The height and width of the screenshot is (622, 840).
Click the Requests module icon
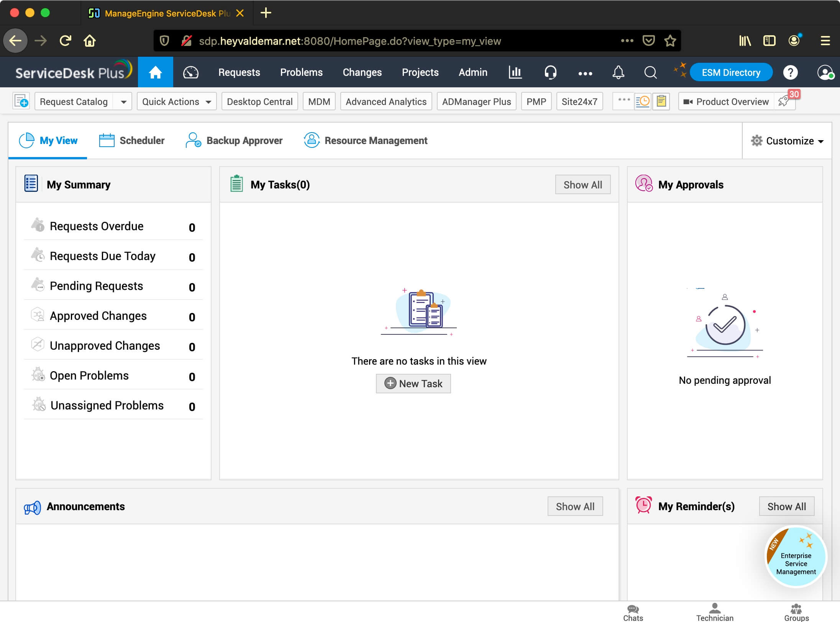239,72
